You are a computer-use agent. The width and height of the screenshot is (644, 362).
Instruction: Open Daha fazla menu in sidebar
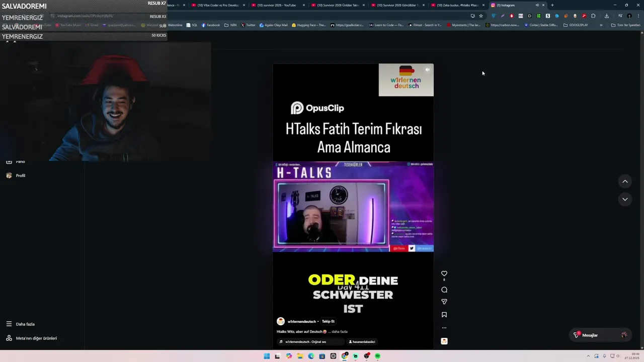coord(21,324)
